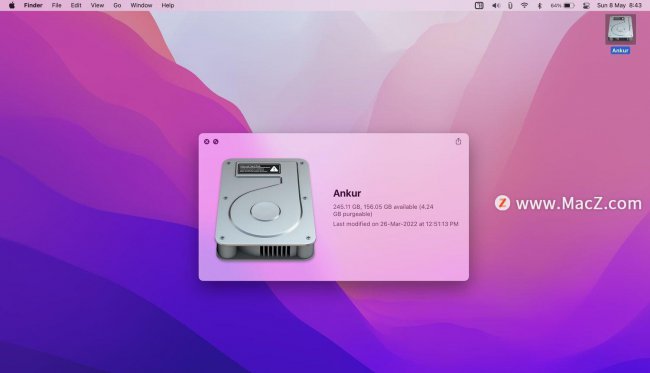Open the Finder menu

33,5
